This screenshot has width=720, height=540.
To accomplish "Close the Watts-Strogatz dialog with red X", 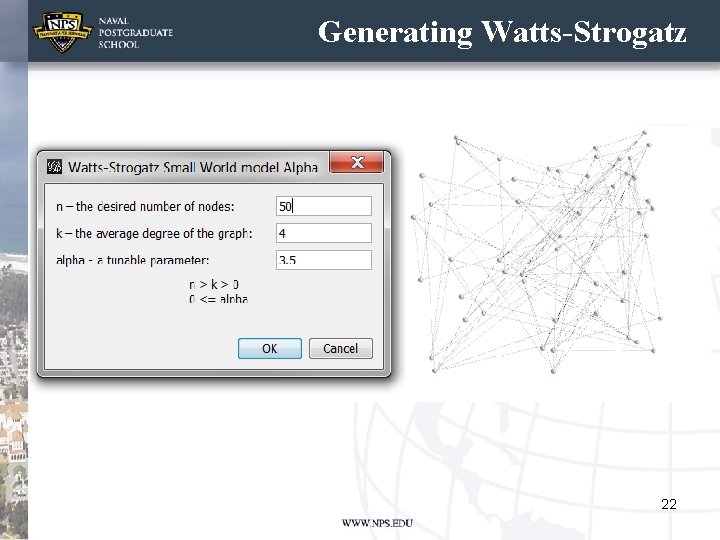I will point(356,162).
